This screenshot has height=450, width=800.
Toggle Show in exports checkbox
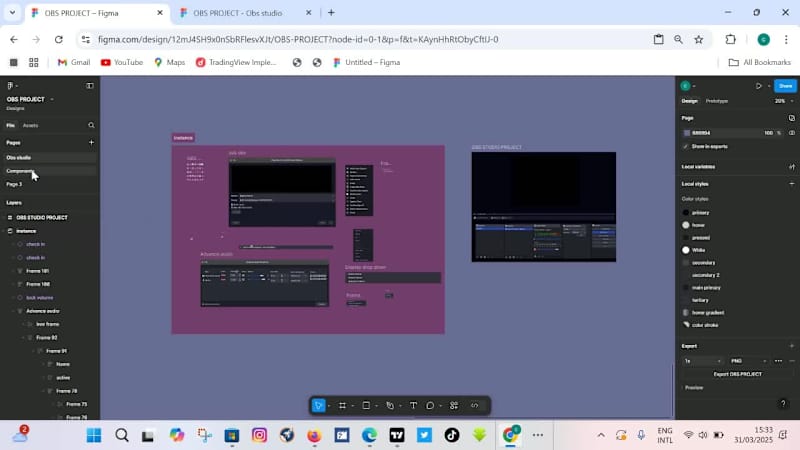(685, 146)
